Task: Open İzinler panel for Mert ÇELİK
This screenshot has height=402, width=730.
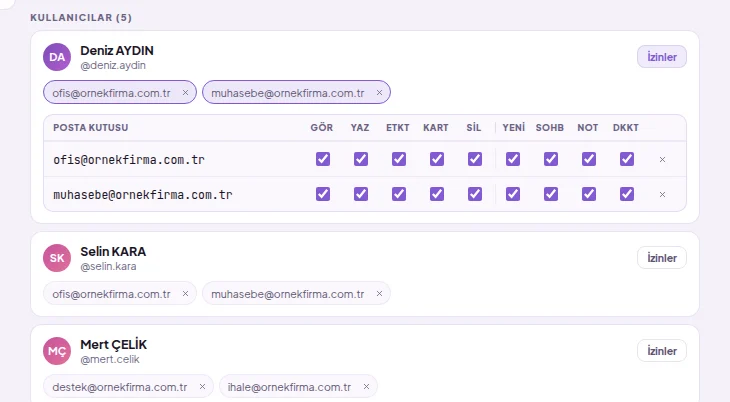Action: pyautogui.click(x=662, y=351)
